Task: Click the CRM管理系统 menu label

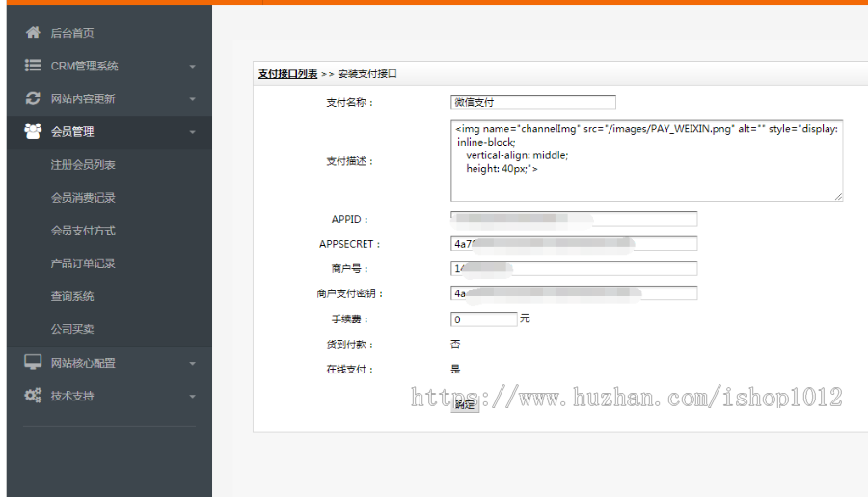Action: coord(84,66)
